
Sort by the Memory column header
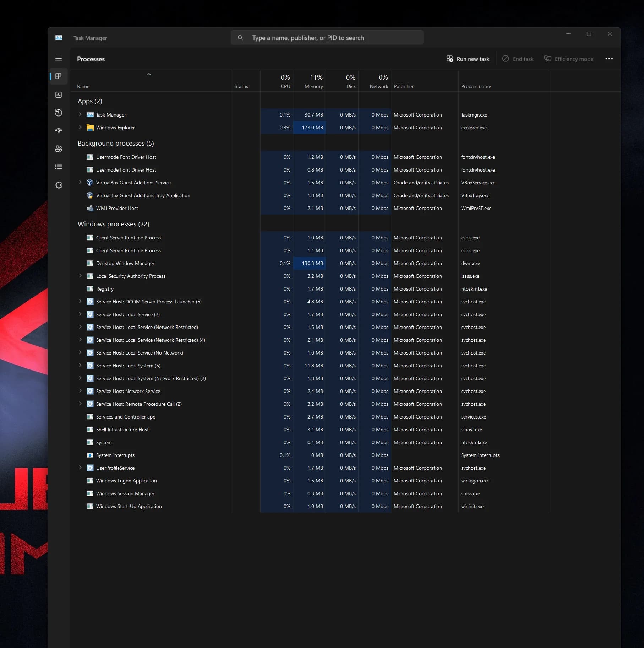click(309, 81)
